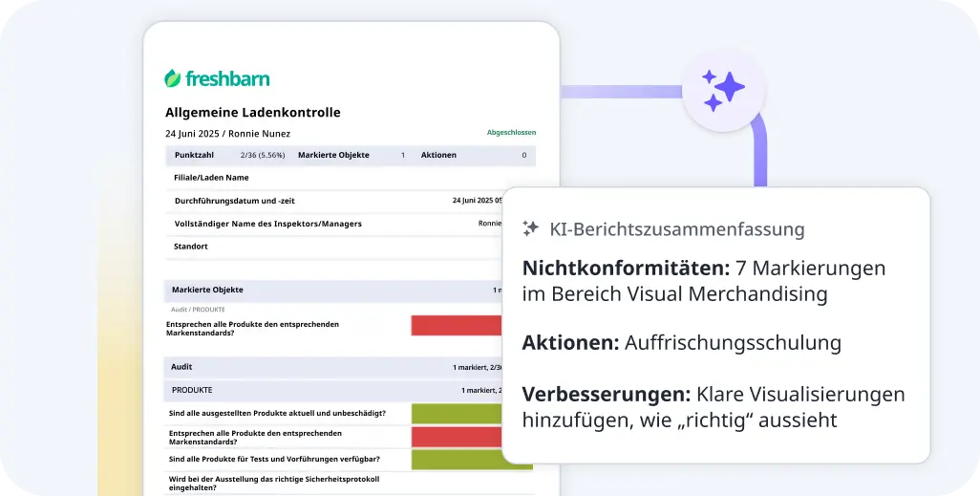Click the Nichtkonformitäten summary line
This screenshot has width=980, height=496.
[703, 281]
